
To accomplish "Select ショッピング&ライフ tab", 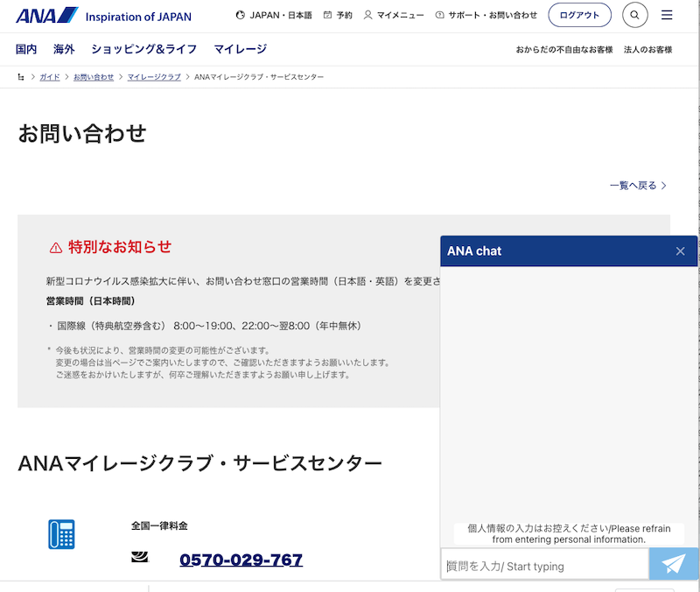I will [x=143, y=49].
